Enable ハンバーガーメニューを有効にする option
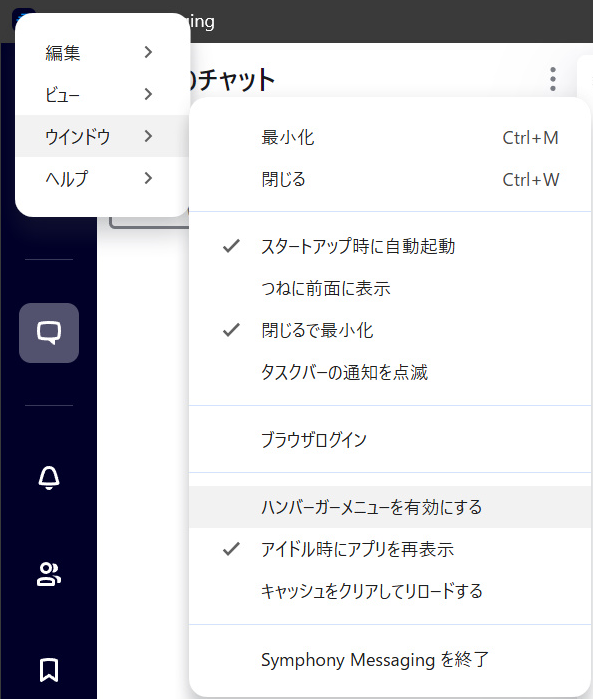Viewport: 593px width, 699px height. (x=391, y=507)
